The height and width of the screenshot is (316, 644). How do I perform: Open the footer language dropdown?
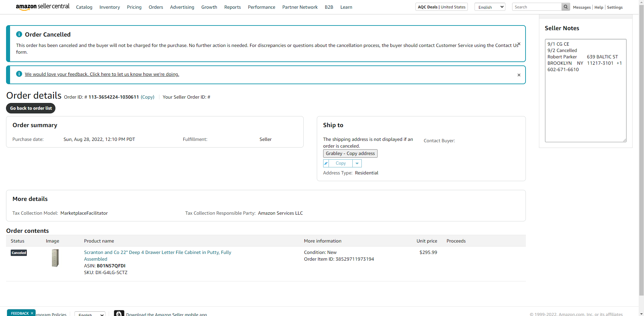90,314
